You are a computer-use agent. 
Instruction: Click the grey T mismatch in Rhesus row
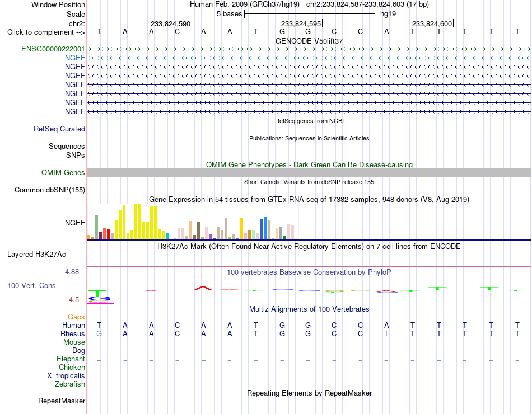386,333
